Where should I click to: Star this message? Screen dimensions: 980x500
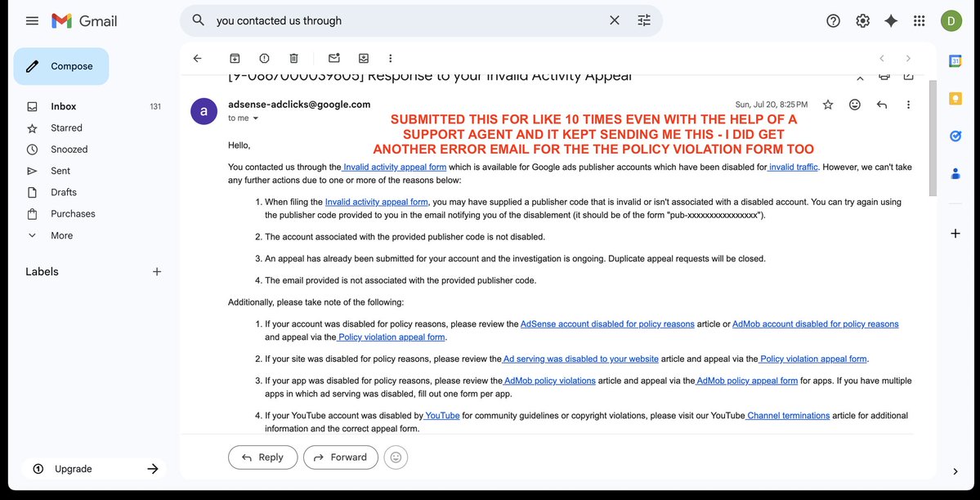(827, 105)
